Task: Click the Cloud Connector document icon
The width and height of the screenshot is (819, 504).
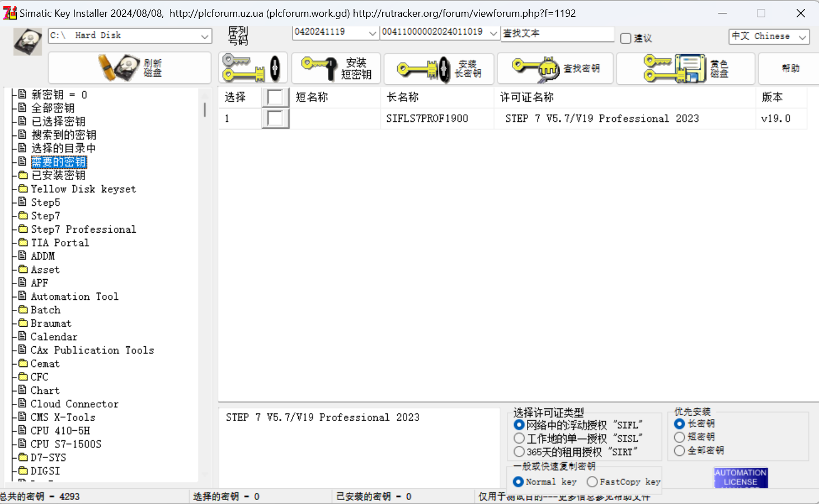Action: click(22, 403)
